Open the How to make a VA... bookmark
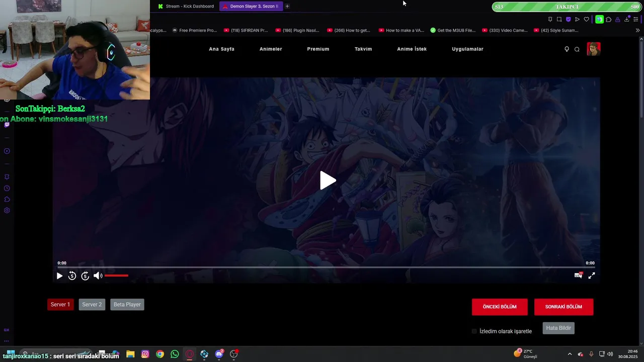Screen dimensions: 644x362 pyautogui.click(x=401, y=30)
